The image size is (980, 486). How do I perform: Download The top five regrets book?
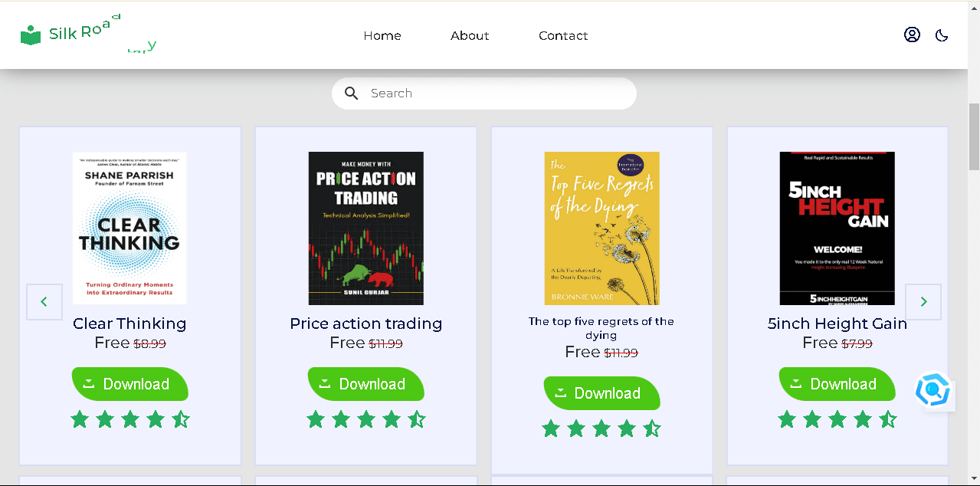point(601,393)
